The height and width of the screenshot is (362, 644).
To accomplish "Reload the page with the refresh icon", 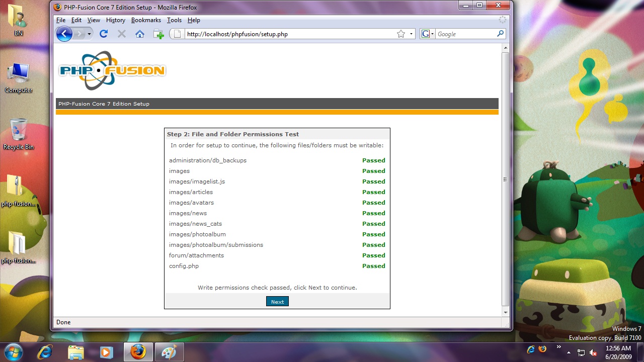I will (x=104, y=34).
